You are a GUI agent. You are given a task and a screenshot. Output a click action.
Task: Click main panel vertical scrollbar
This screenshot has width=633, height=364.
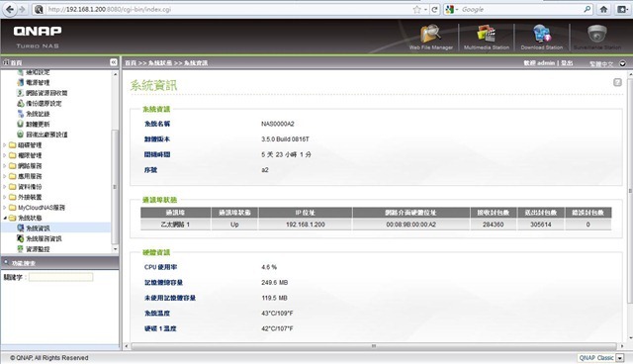pos(630,190)
